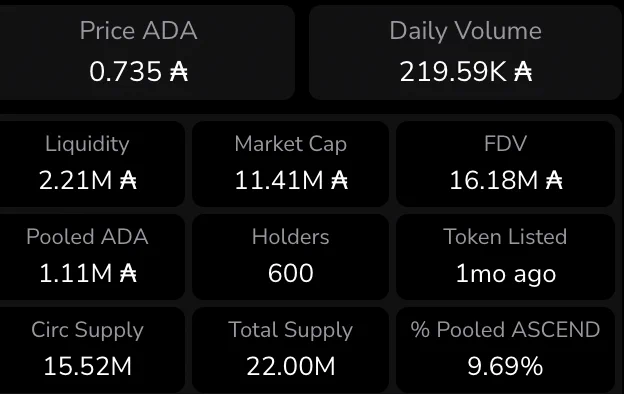Click the 9.69% pooled value
This screenshot has width=624, height=394.
pyautogui.click(x=505, y=366)
